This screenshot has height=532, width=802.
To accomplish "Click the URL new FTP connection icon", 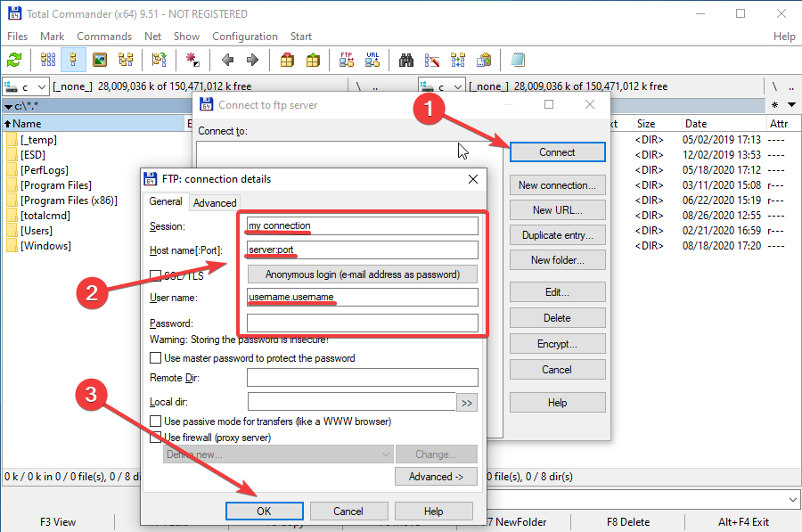I will click(x=372, y=60).
